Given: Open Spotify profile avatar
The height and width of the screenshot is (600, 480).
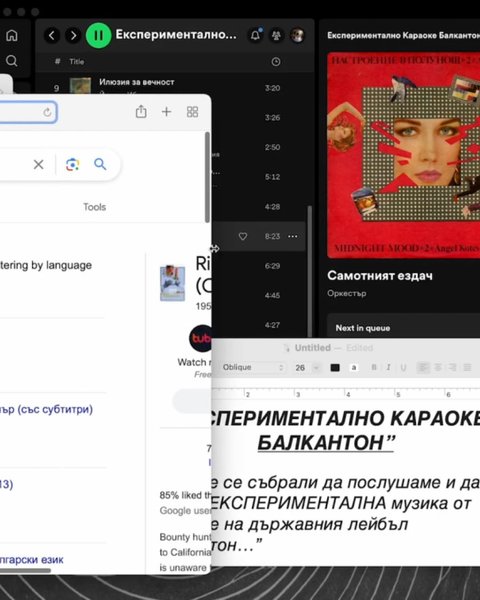Looking at the screenshot, I should pos(297,35).
